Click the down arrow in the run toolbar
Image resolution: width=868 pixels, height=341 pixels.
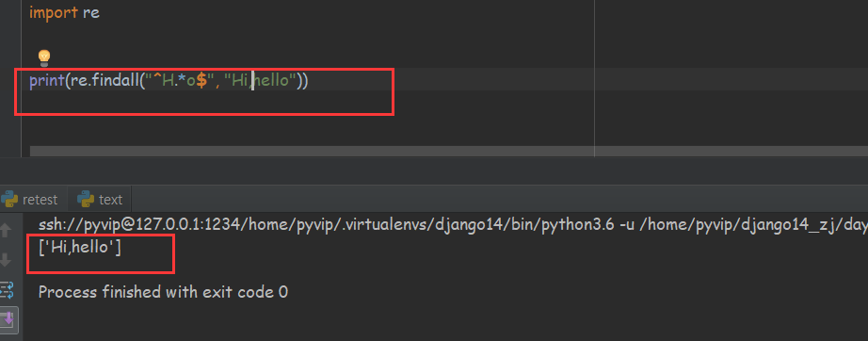coord(7,259)
